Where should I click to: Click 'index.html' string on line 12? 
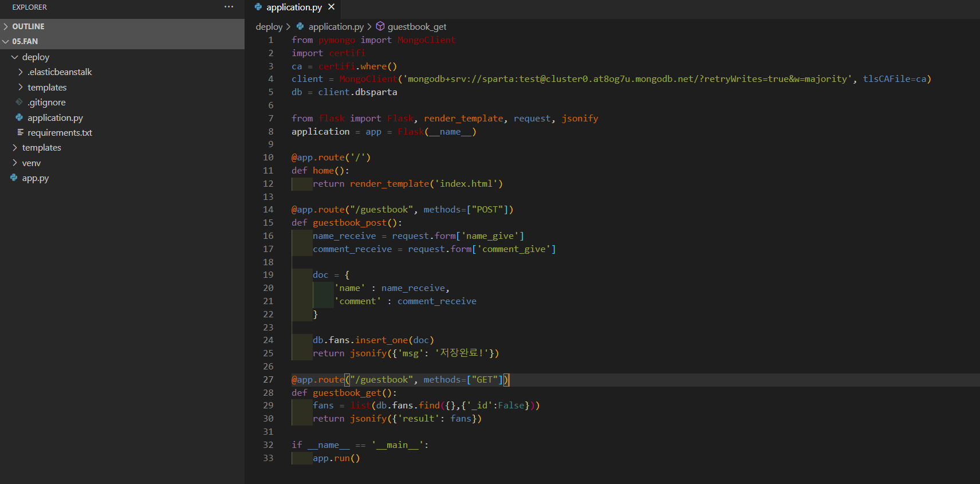[x=466, y=184]
